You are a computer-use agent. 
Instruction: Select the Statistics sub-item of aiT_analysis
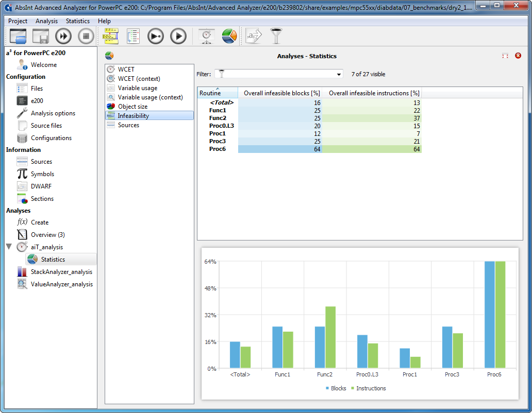coord(61,259)
